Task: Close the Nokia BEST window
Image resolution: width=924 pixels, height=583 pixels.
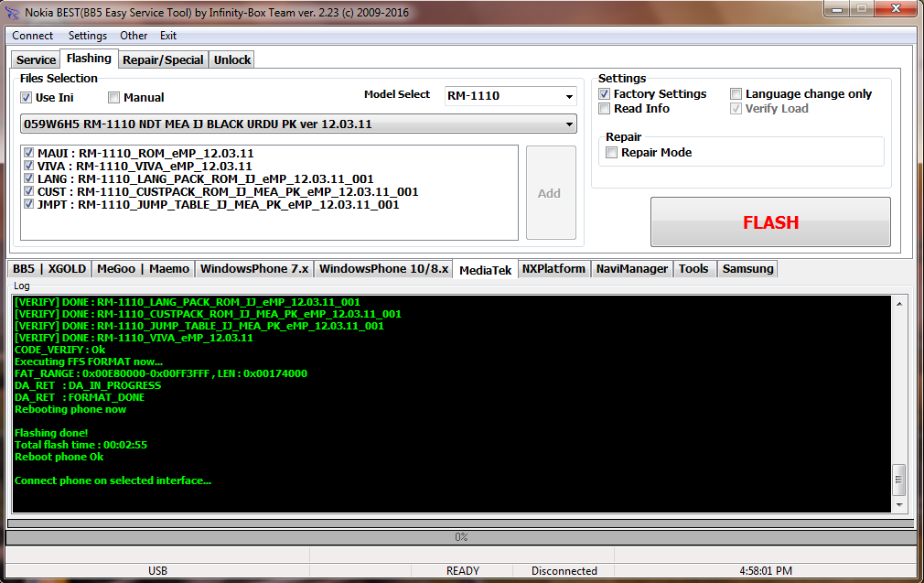Action: (x=896, y=8)
